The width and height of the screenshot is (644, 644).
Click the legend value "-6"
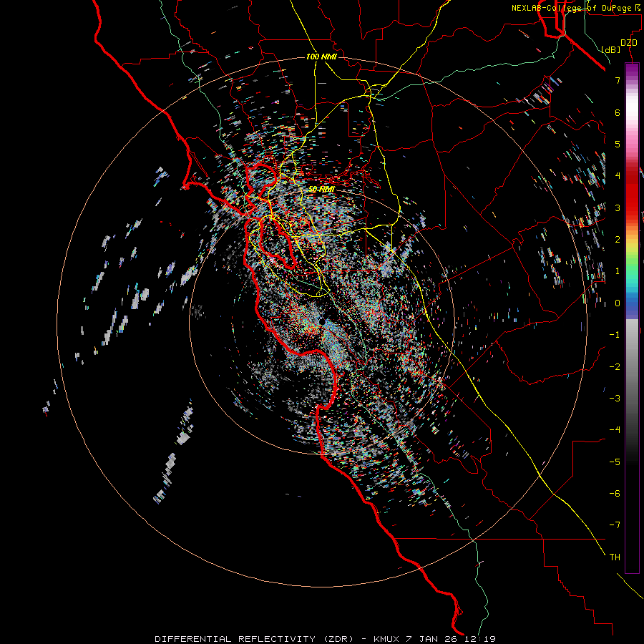(615, 493)
